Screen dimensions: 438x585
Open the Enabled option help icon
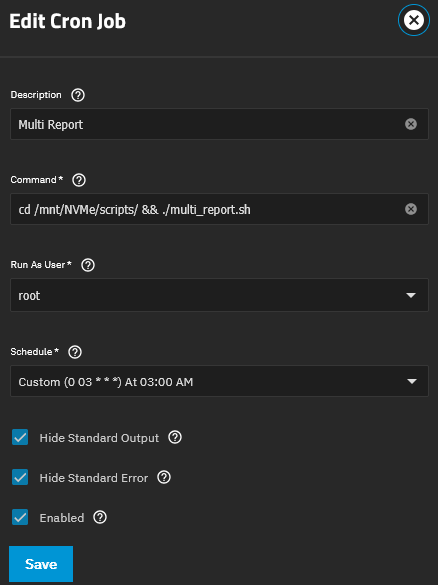click(100, 517)
